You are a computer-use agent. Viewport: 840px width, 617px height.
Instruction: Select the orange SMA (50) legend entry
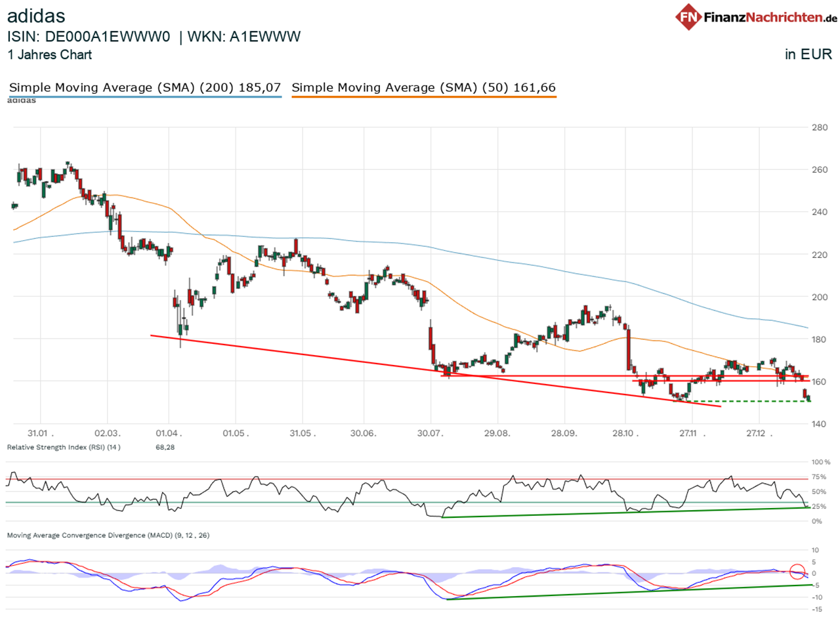coord(424,87)
